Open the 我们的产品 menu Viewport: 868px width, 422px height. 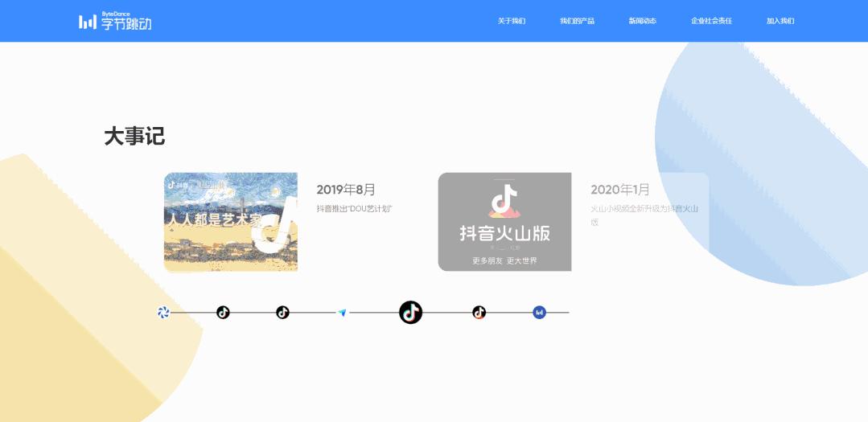point(577,21)
